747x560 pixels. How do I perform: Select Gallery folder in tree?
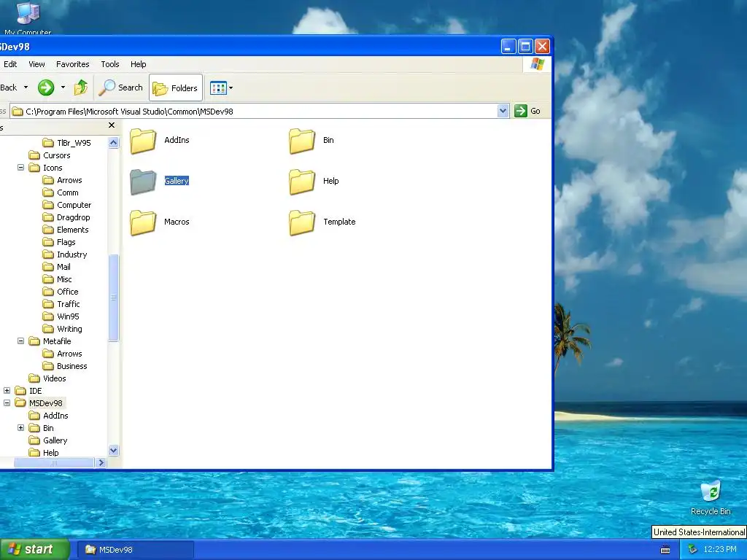pyautogui.click(x=48, y=440)
